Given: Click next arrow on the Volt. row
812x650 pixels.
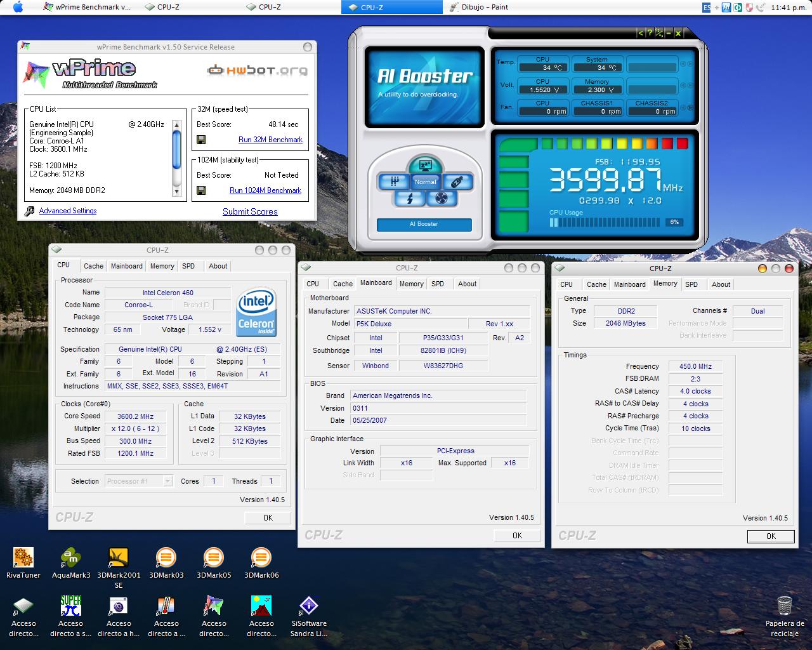Looking at the screenshot, I should click(x=690, y=86).
